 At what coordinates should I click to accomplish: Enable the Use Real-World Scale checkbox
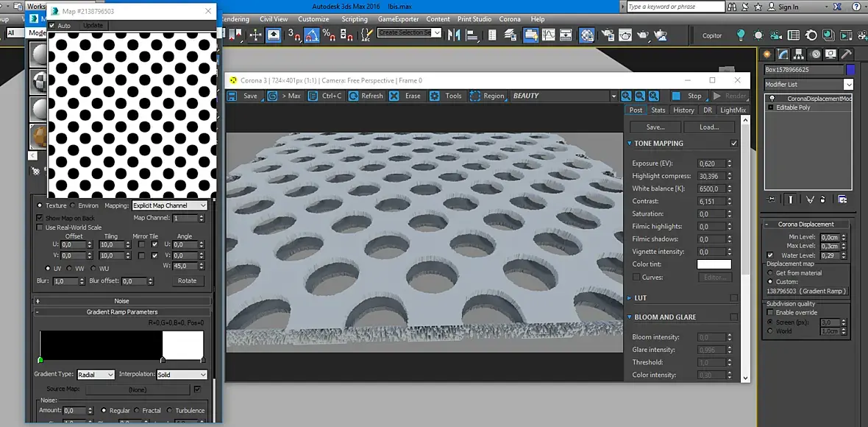(x=40, y=227)
